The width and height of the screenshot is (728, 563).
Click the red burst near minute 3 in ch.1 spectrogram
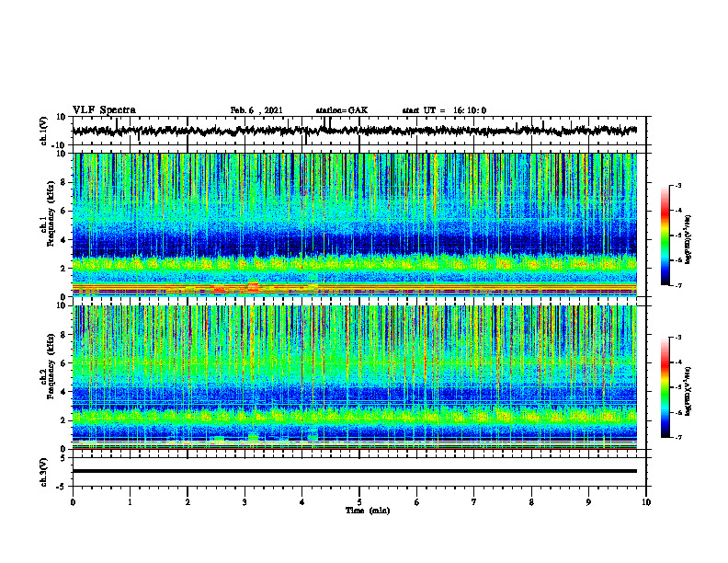coord(253,287)
